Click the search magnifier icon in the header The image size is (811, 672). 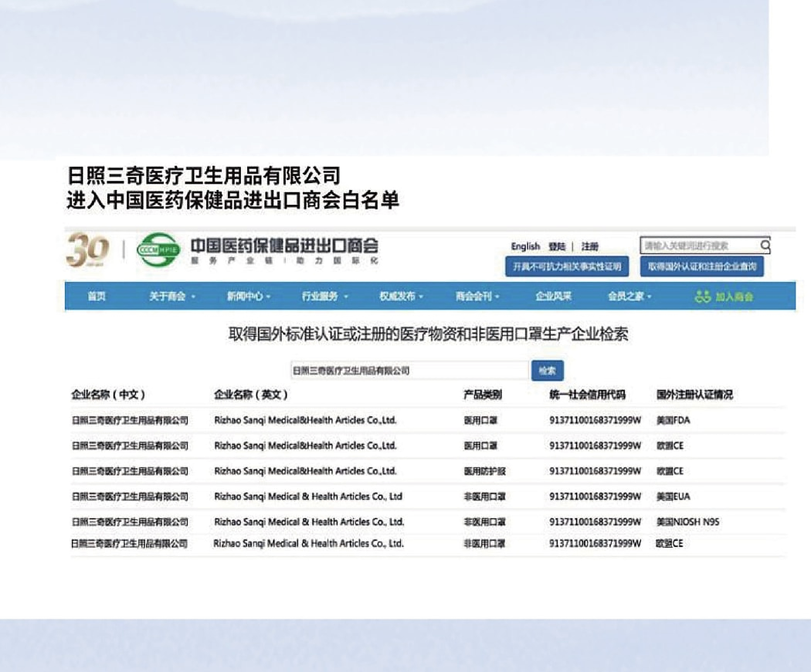(765, 245)
